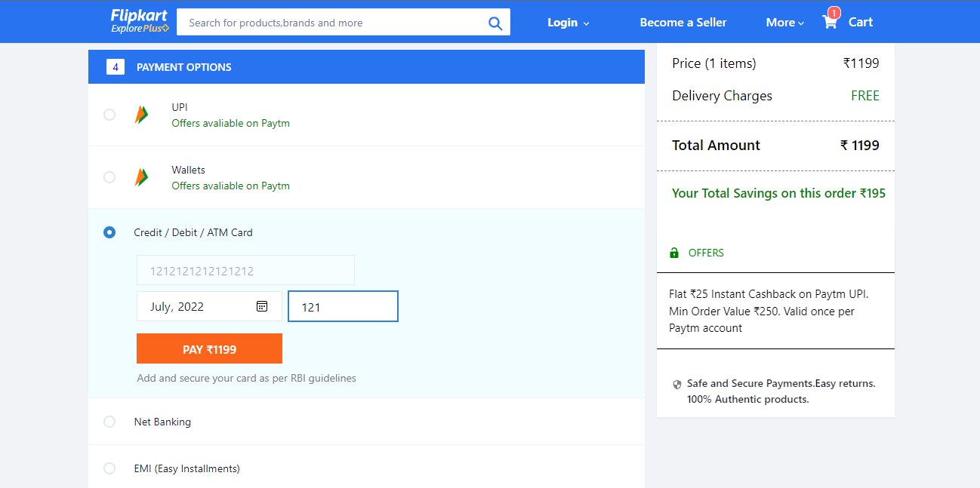Click the CVV field showing 121

(x=343, y=306)
